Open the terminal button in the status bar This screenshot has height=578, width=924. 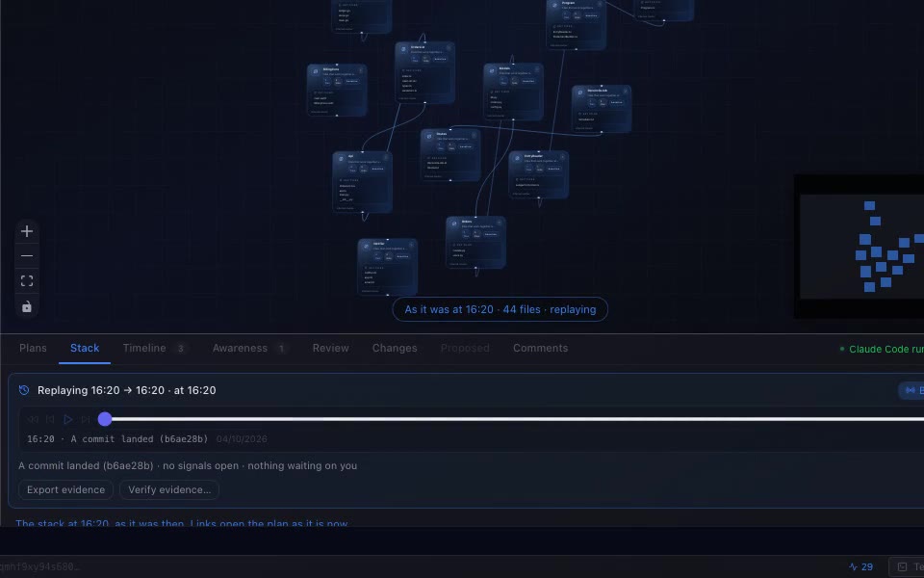tap(907, 566)
